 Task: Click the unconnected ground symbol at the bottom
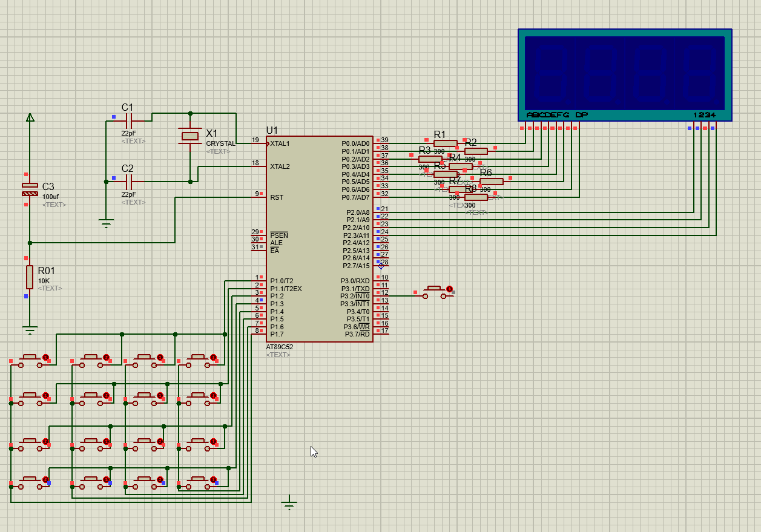click(x=289, y=504)
